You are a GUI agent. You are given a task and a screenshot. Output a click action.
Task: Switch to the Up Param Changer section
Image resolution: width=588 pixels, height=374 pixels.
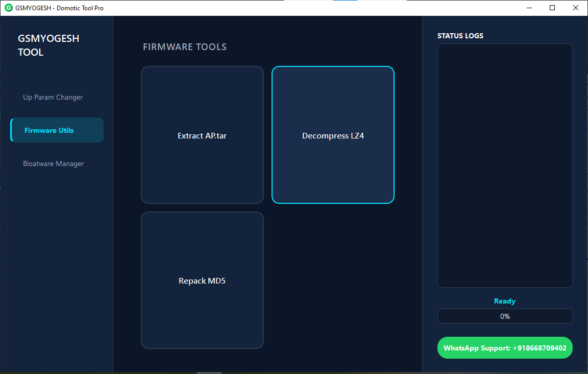tap(53, 97)
